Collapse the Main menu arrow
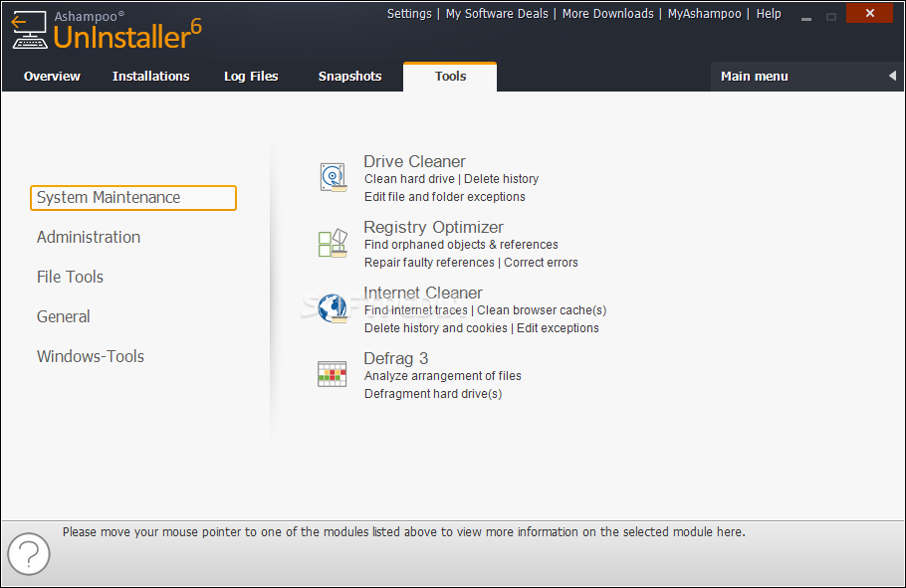The image size is (906, 588). pos(892,76)
